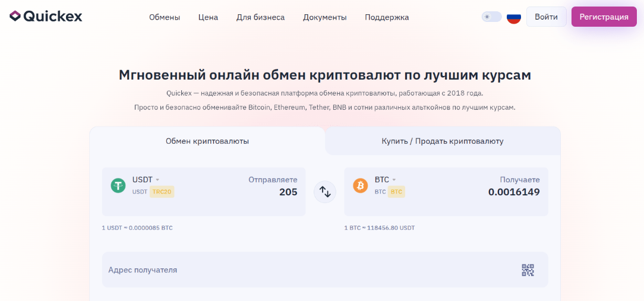The width and height of the screenshot is (644, 301).
Task: Open the Документы menu item
Action: 325,17
